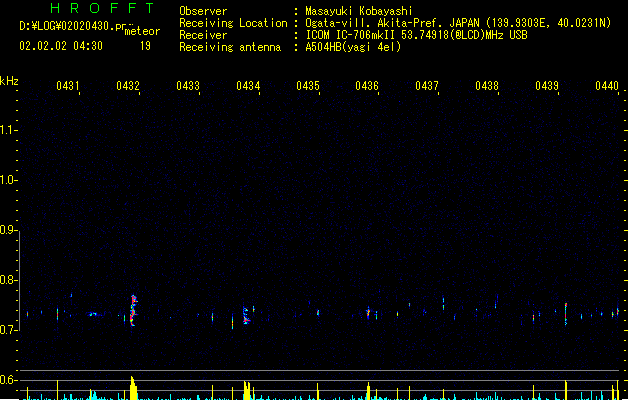Click the meteor echo near 0436
Viewport: 629px width, 400px height.
pos(368,313)
